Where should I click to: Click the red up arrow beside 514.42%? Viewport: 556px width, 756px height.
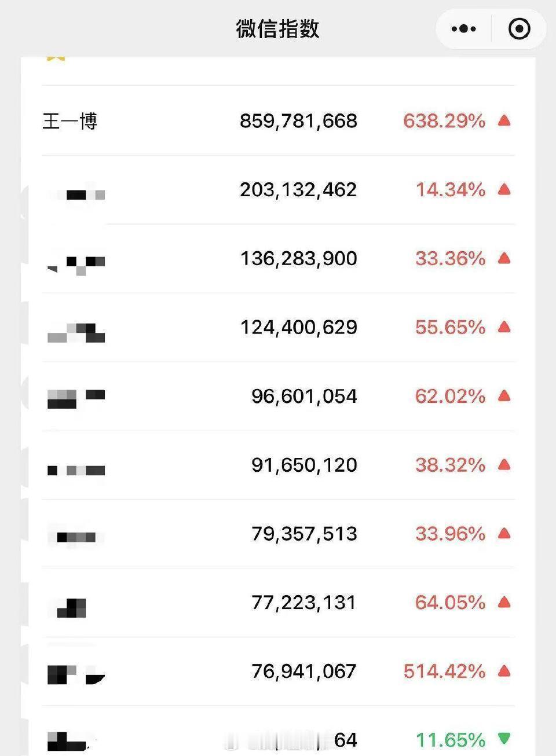point(504,671)
